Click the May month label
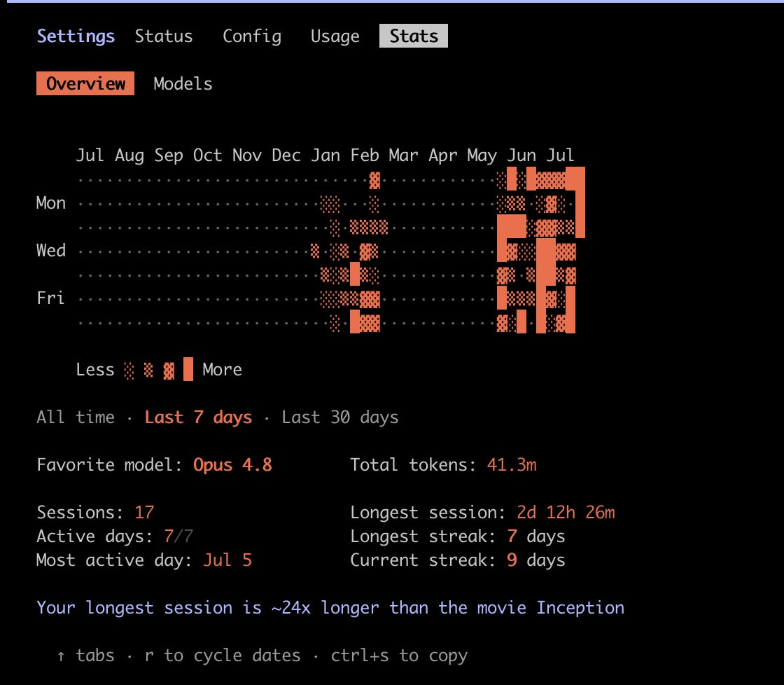Screen dimensions: 784x685 click(482, 155)
